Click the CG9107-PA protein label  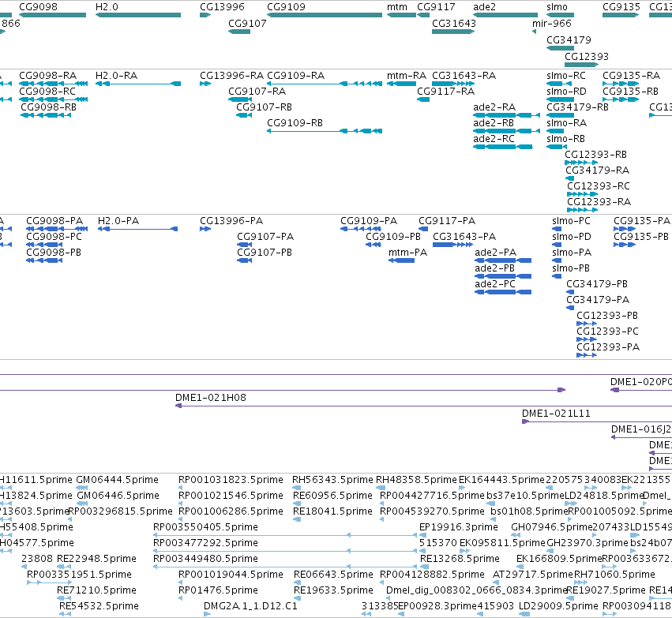click(265, 237)
